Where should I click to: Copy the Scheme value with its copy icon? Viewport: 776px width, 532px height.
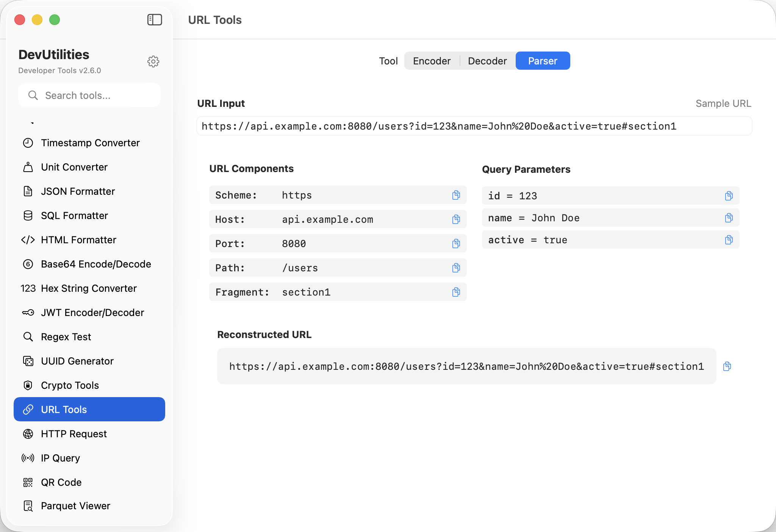[456, 195]
